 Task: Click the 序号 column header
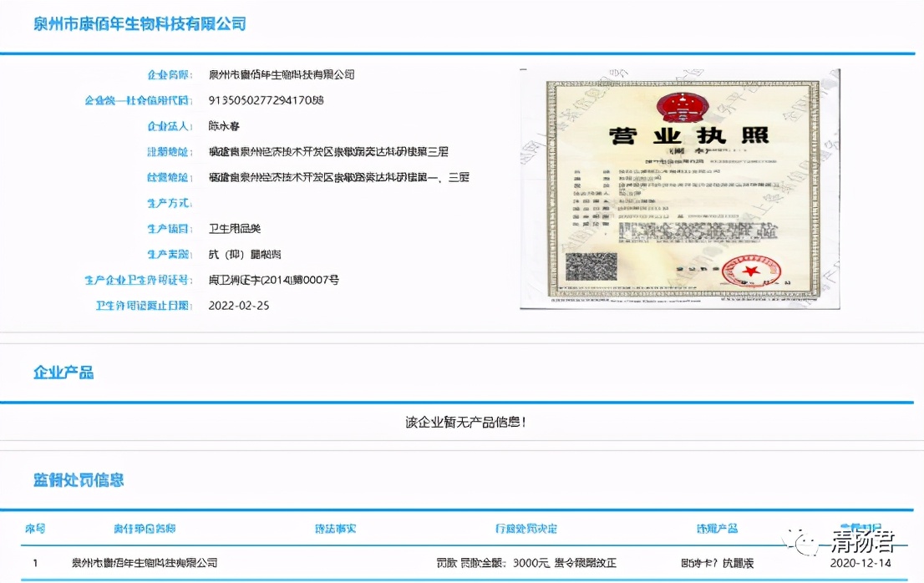[x=34, y=529]
